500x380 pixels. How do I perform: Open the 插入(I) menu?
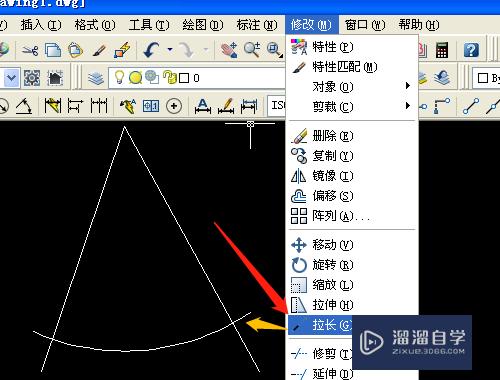tap(41, 25)
